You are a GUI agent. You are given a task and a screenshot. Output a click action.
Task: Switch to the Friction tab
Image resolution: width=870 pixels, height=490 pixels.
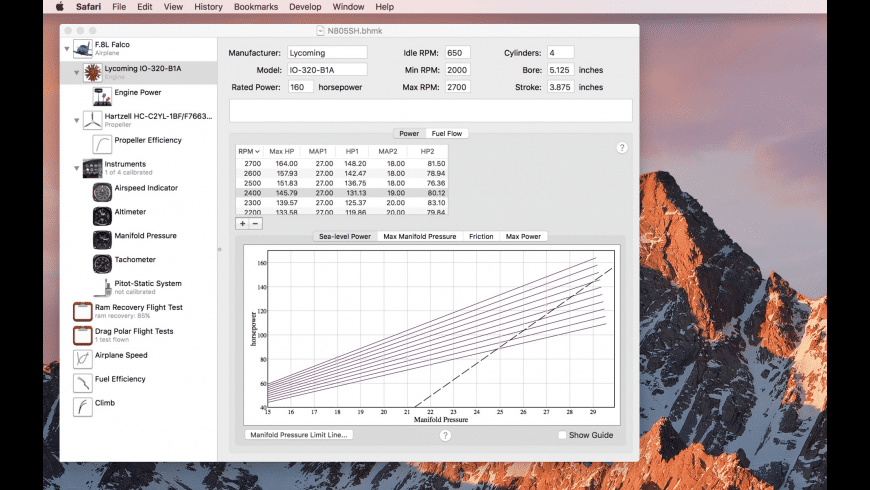click(481, 236)
